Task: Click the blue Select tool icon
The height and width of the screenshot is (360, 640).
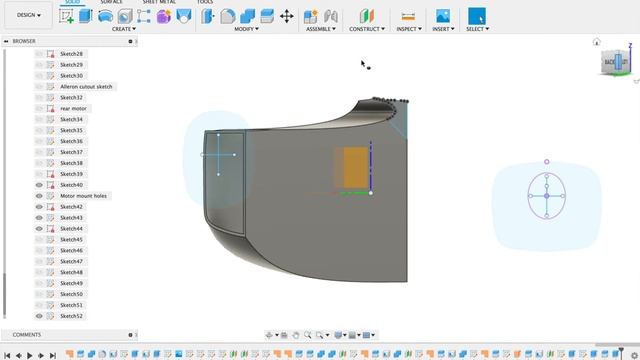Action: (x=477, y=16)
